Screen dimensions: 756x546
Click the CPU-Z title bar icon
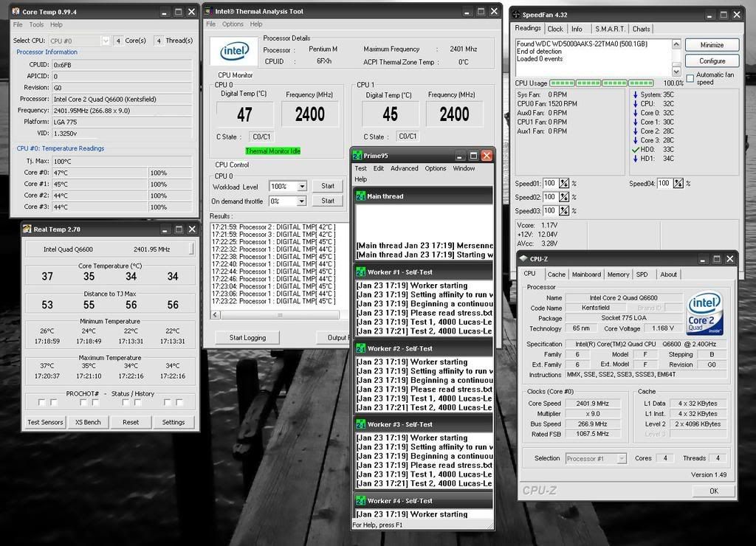click(x=523, y=258)
